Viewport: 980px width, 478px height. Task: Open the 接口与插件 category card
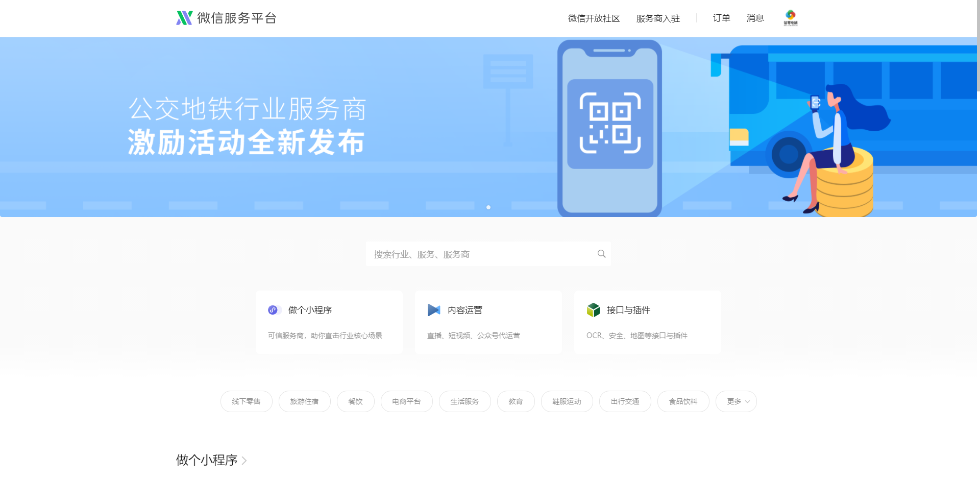[648, 322]
